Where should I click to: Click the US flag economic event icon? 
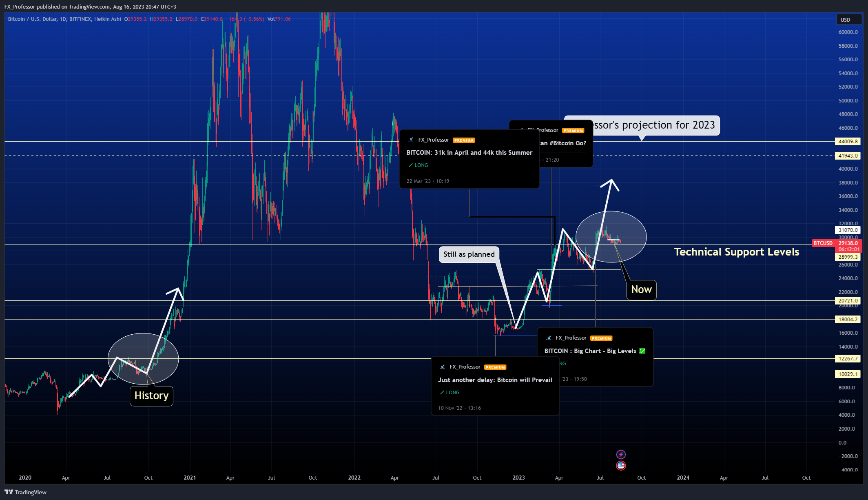coord(621,465)
